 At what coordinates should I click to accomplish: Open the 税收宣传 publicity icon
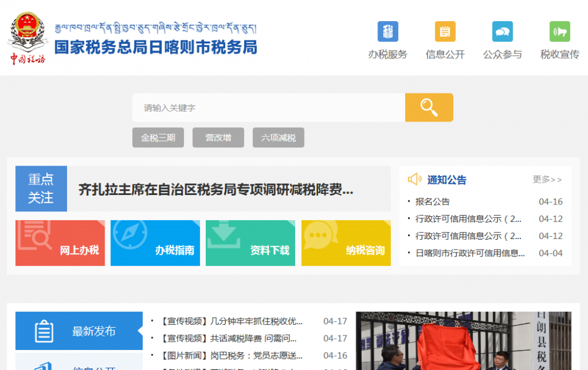pos(559,31)
